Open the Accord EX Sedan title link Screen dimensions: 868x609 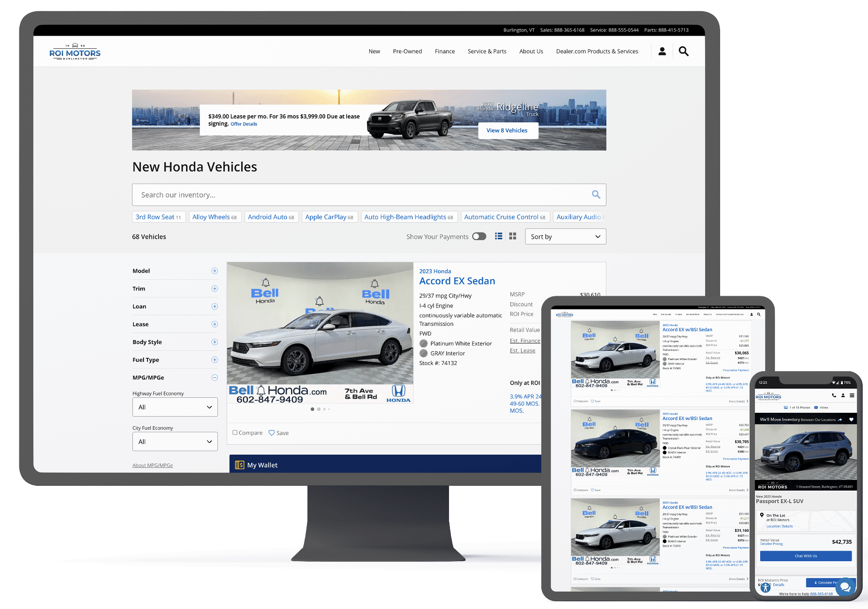pyautogui.click(x=457, y=281)
